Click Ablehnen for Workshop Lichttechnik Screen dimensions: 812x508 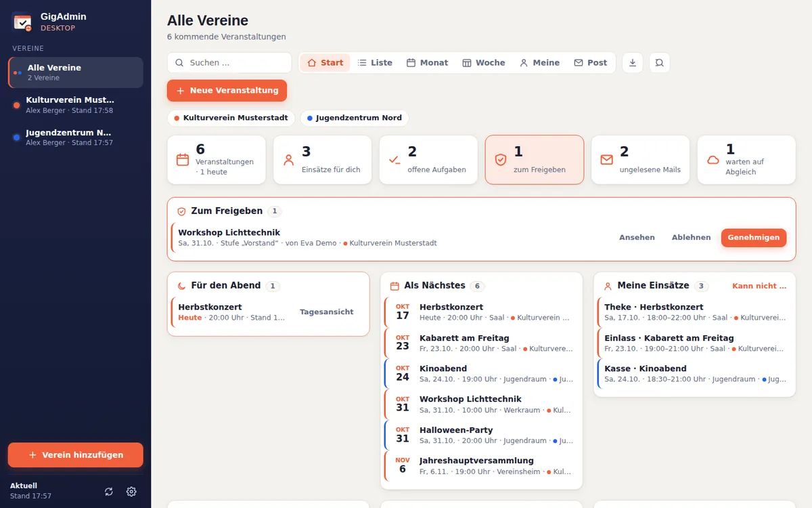pyautogui.click(x=691, y=238)
